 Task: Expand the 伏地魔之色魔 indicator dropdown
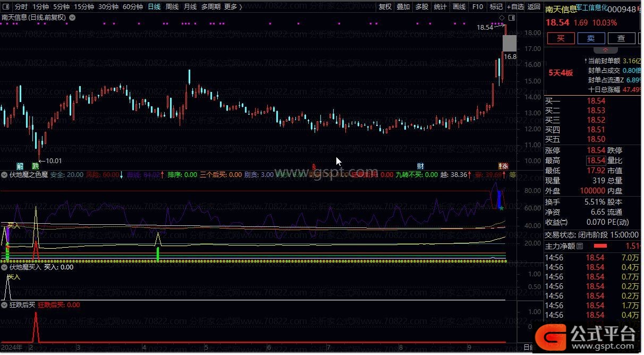click(5, 174)
